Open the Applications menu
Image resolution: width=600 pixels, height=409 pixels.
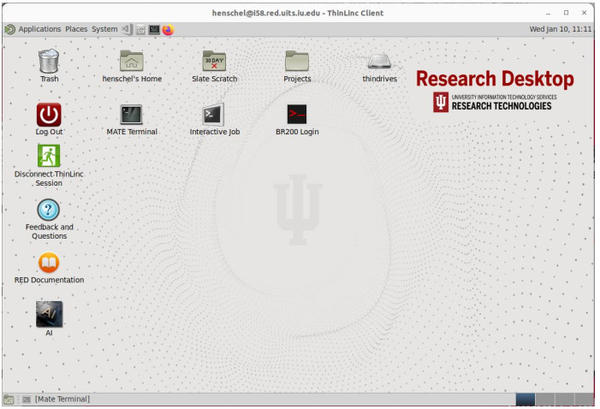39,29
